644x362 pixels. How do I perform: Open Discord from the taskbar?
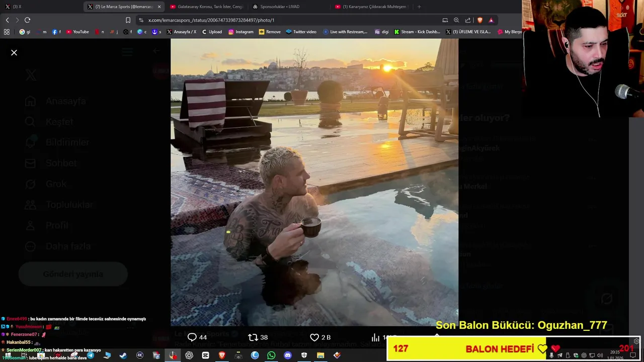point(287,355)
